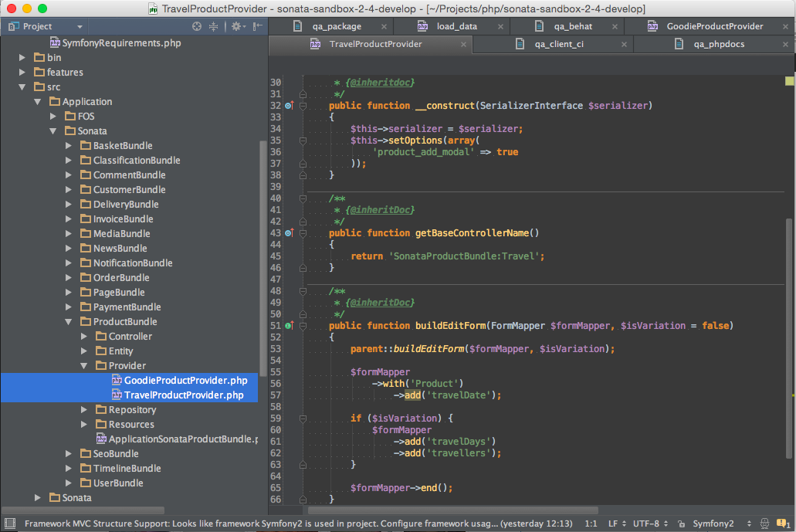This screenshot has width=796, height=532.
Task: Fold the getBaseControllerName function at line 43
Action: pos(303,233)
